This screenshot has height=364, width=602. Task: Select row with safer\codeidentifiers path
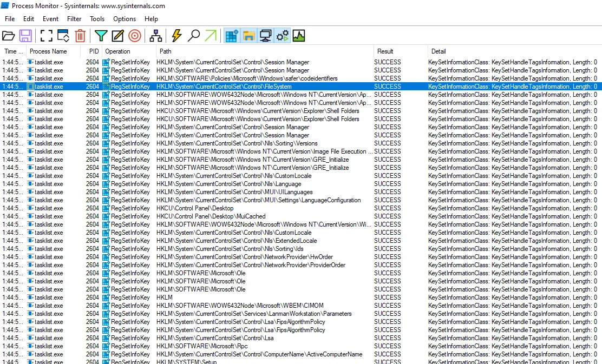[301, 78]
